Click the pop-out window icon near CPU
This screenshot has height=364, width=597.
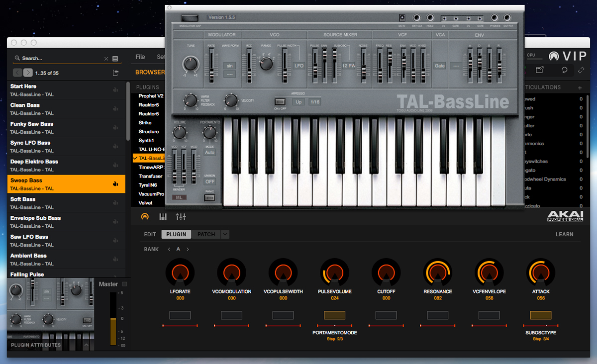pos(540,71)
